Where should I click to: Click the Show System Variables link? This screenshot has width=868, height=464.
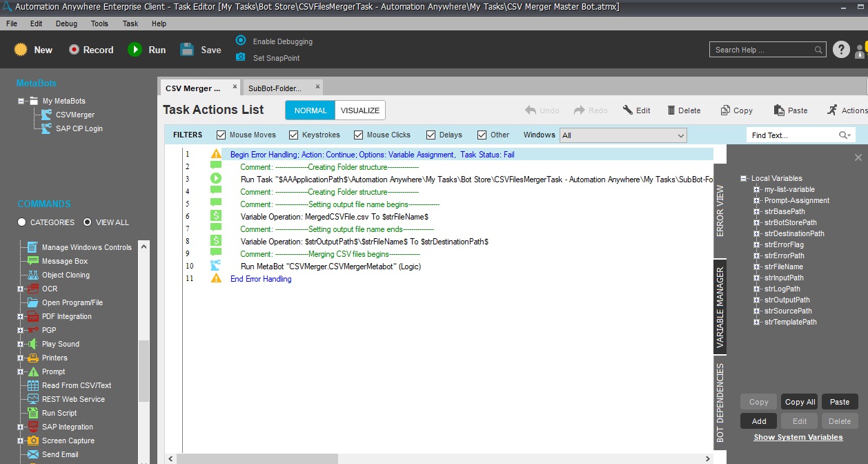tap(798, 437)
